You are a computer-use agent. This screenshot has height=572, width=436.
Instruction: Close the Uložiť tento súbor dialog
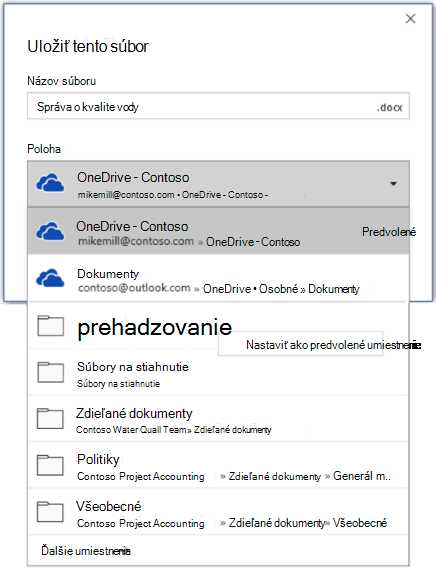pos(410,19)
